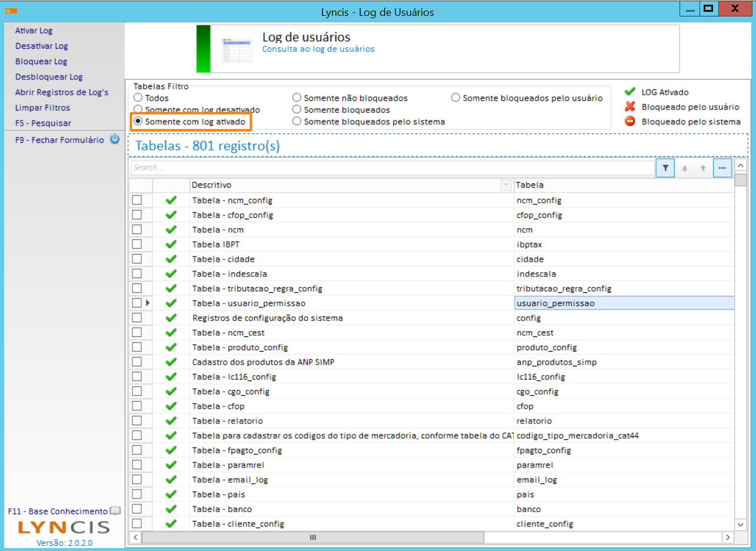Open the ellipsis options button in search bar
The height and width of the screenshot is (551, 756).
click(722, 168)
